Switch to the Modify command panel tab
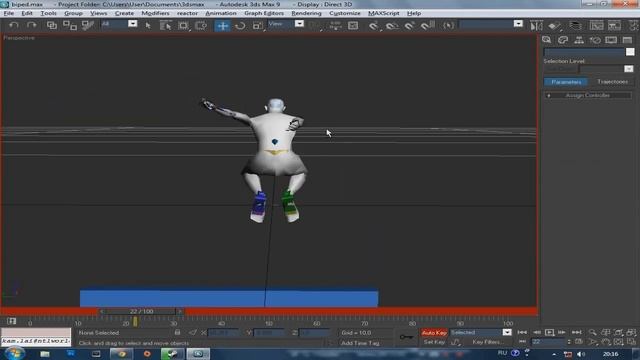This screenshot has width=640, height=360. click(x=563, y=40)
